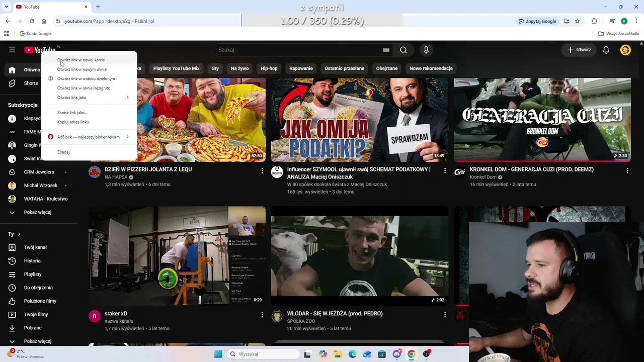Click the Utwórz create button
This screenshot has height=362, width=644.
tap(579, 50)
